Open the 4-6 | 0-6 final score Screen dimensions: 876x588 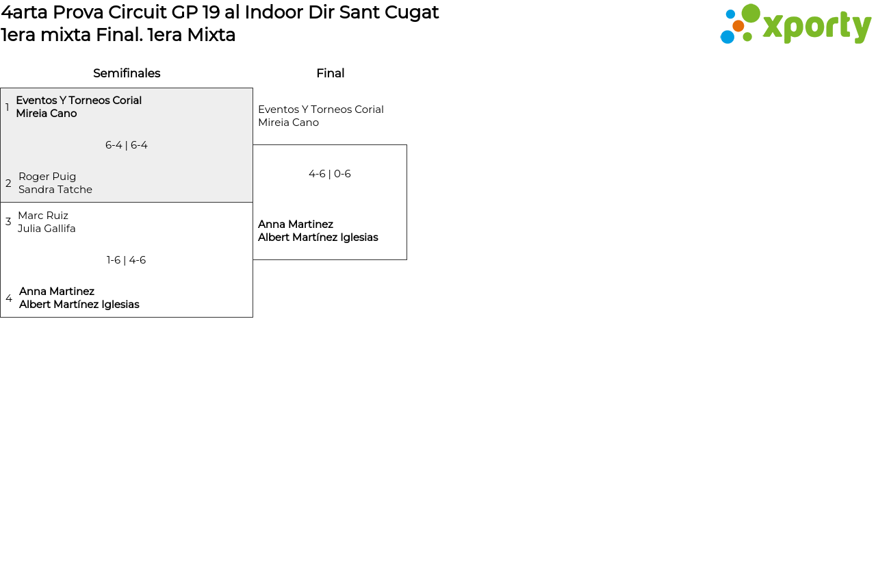click(330, 174)
